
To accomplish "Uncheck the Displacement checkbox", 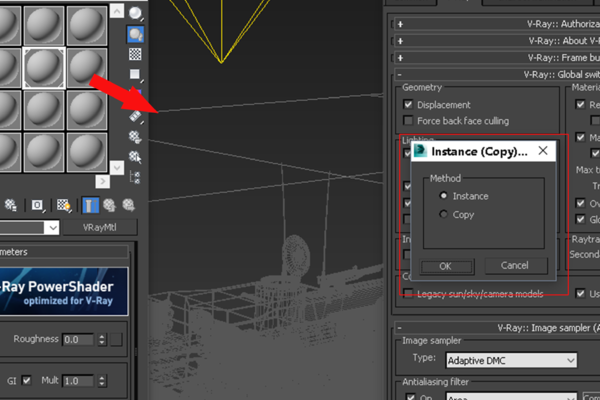I will point(408,104).
